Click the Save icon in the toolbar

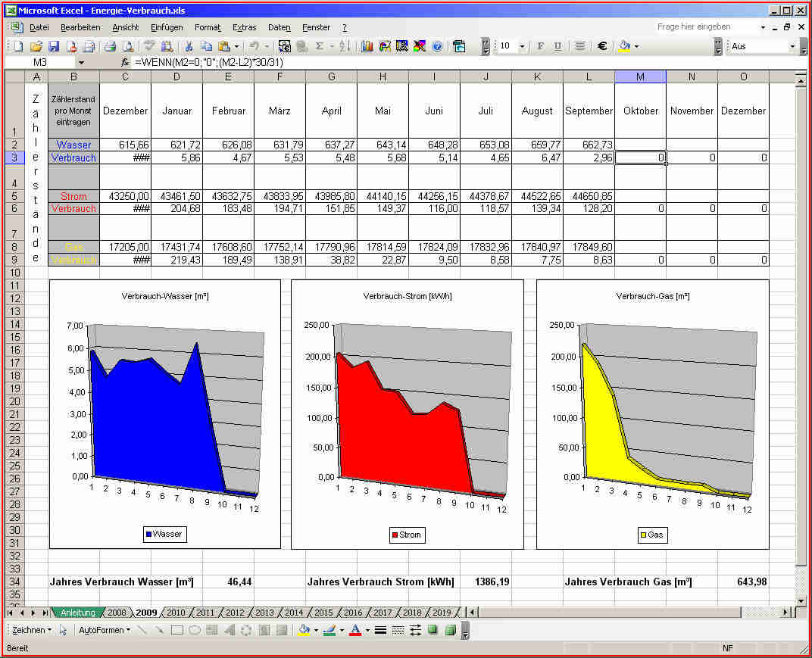pyautogui.click(x=54, y=46)
